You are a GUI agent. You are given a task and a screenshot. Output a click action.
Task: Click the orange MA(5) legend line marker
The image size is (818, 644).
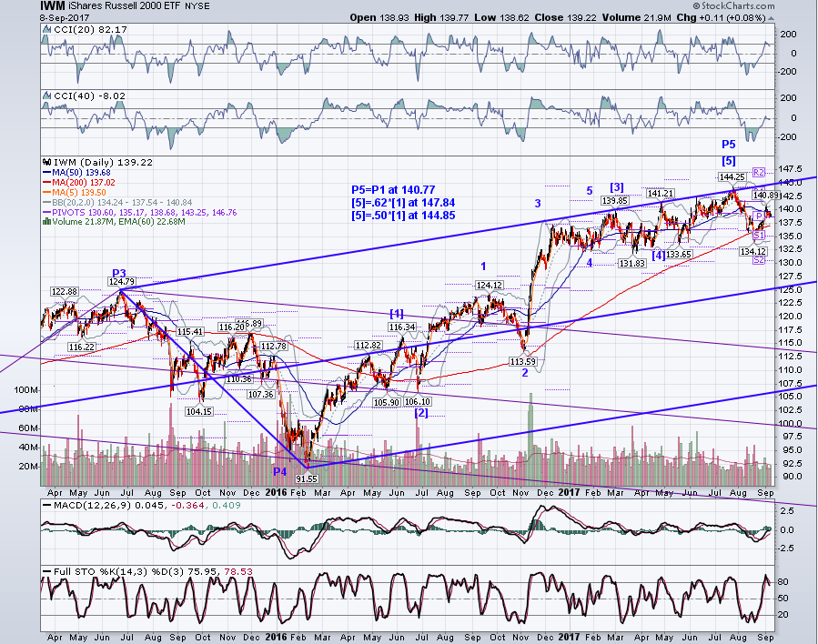click(x=47, y=193)
